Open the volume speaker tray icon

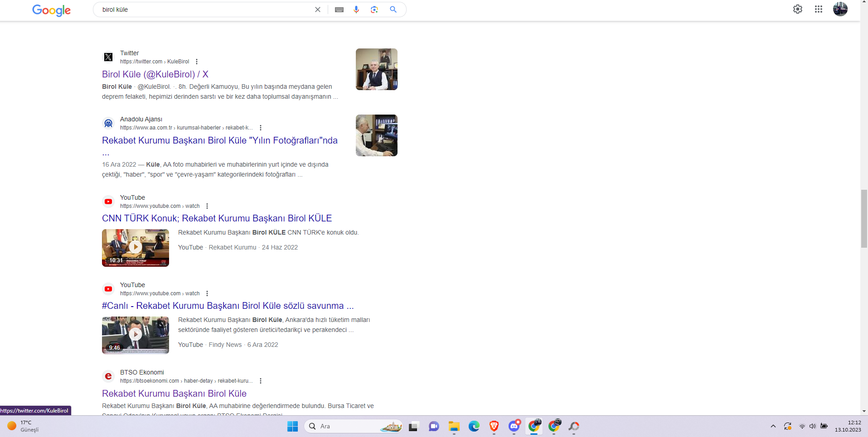813,426
